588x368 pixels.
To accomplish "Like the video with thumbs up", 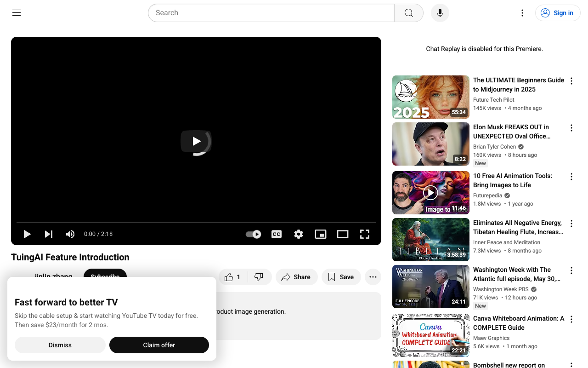I will coord(233,277).
